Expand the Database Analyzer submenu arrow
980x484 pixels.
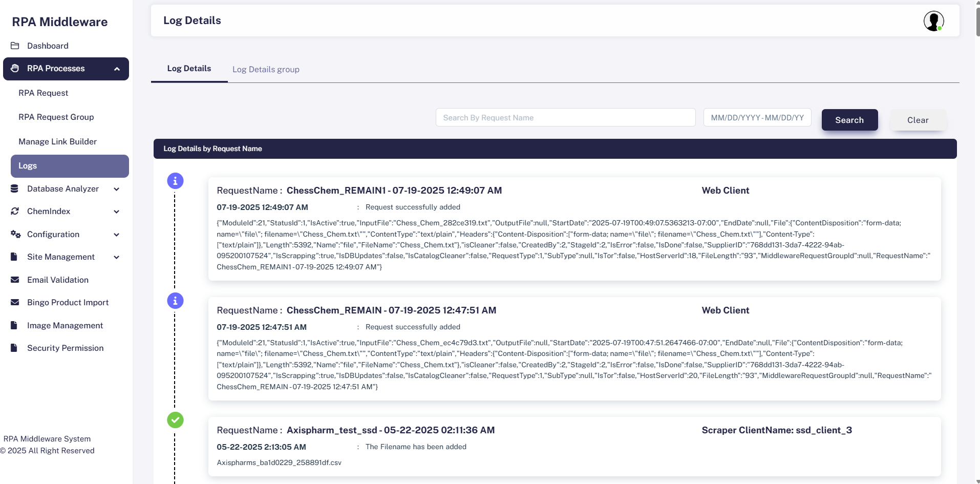pyautogui.click(x=116, y=189)
